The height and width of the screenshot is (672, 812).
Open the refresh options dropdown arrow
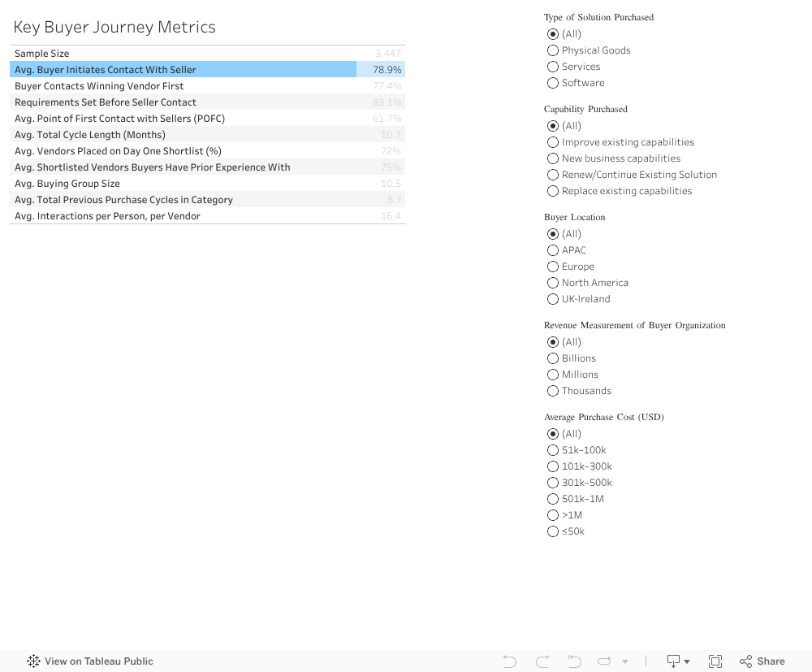625,661
